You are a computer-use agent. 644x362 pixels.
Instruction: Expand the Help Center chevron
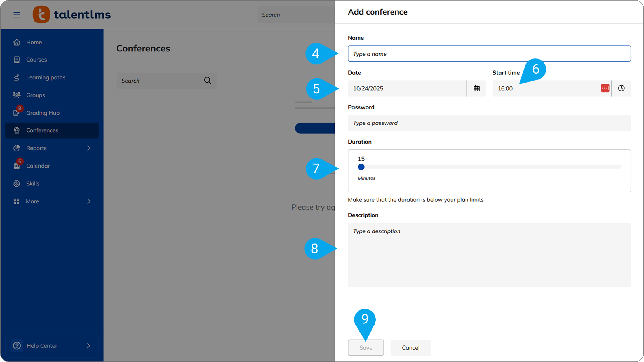click(x=88, y=346)
